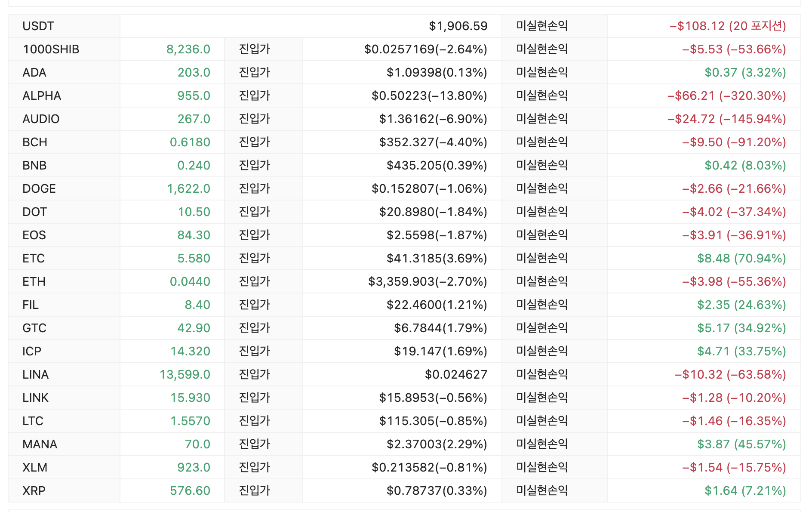This screenshot has height=512, width=812.
Task: Click AUDIO loss −$24.72 (−145.94%)
Action: click(x=727, y=119)
